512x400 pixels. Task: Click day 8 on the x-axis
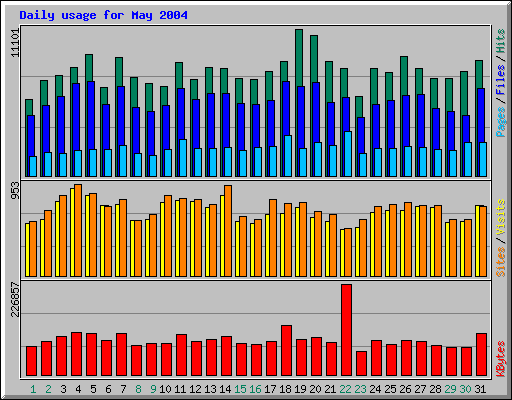point(138,389)
